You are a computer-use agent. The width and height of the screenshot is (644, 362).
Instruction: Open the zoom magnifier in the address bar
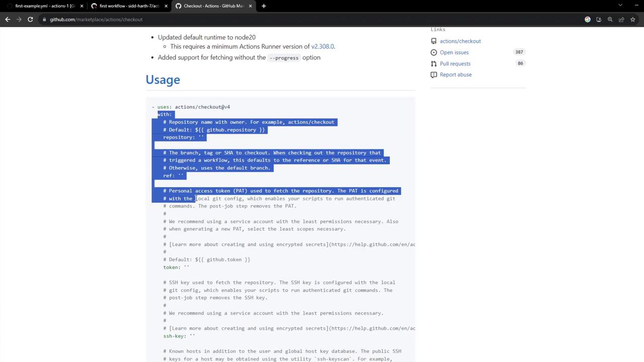pyautogui.click(x=610, y=20)
